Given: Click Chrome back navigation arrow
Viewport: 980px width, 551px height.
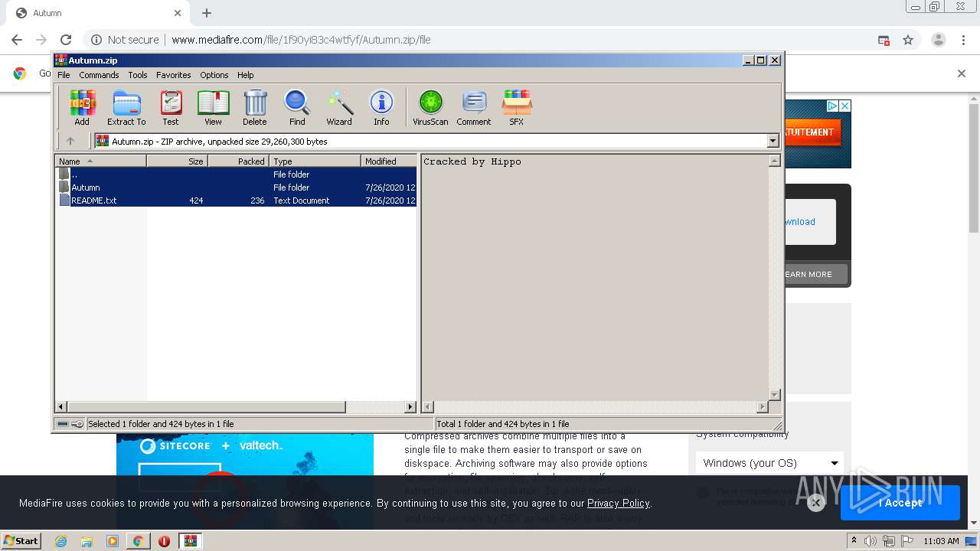Looking at the screenshot, I should 17,40.
